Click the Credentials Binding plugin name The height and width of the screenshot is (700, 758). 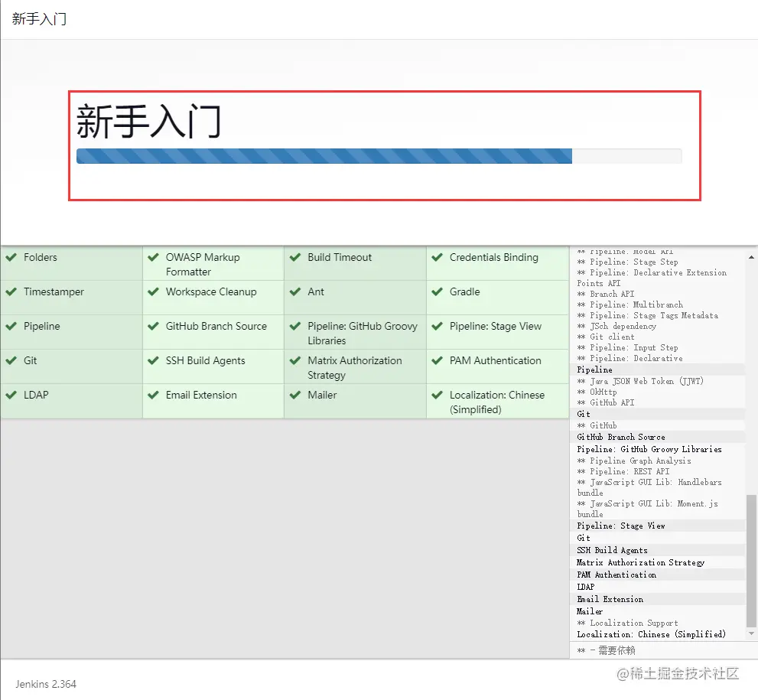tap(493, 257)
